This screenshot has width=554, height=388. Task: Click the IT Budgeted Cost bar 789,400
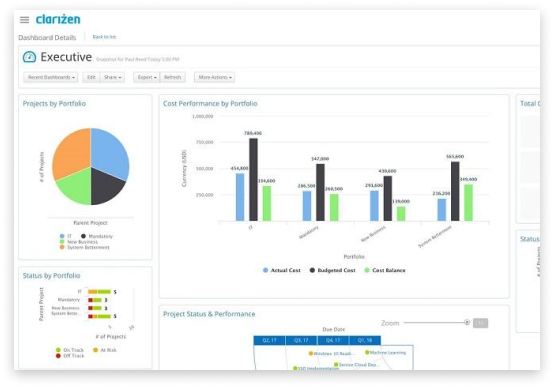(x=253, y=180)
